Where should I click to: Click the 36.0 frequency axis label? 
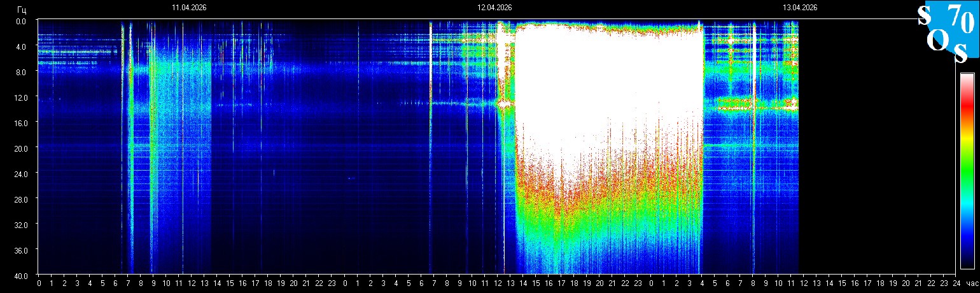21,250
